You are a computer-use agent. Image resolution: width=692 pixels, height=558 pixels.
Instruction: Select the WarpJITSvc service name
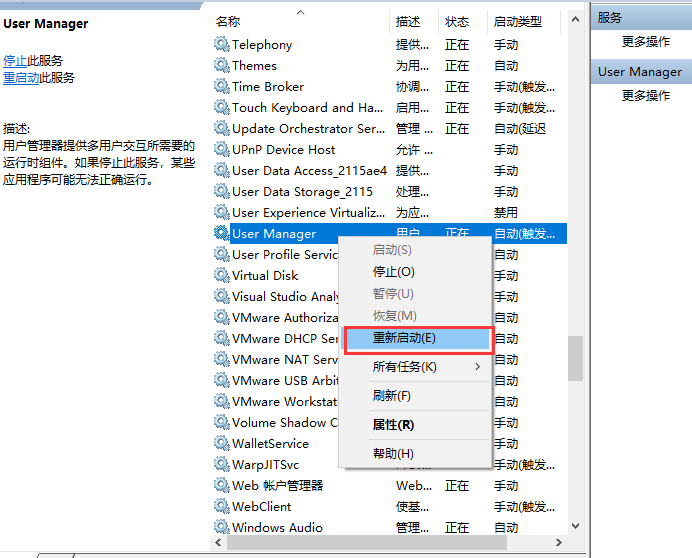(x=266, y=464)
